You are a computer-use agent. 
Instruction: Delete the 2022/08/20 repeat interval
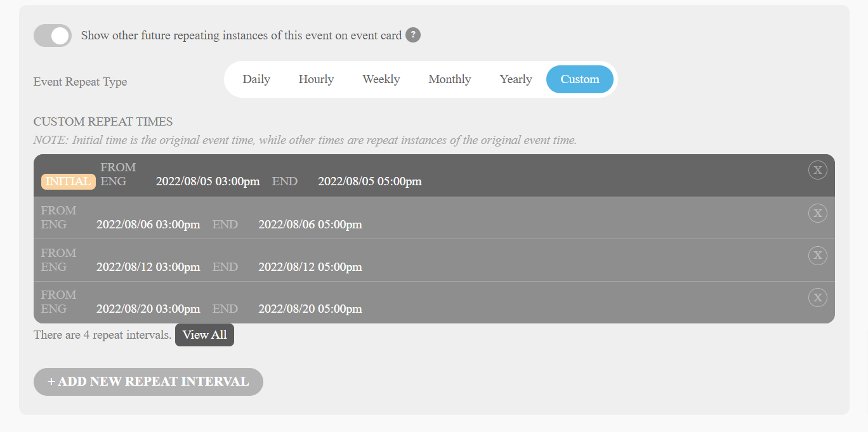(x=817, y=298)
